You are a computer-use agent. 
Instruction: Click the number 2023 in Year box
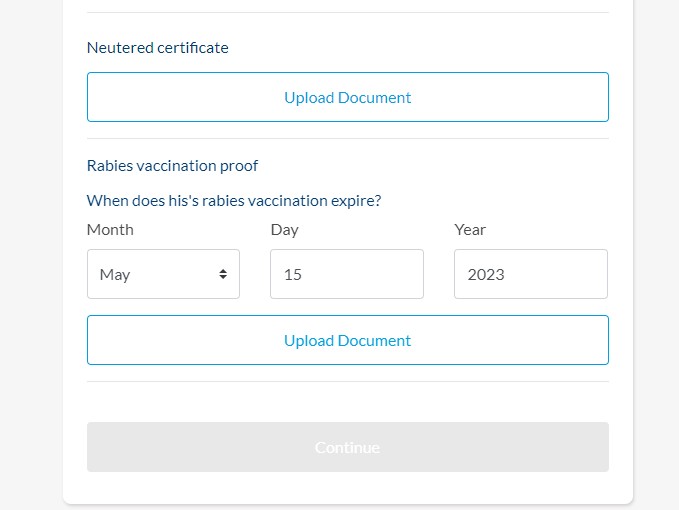click(486, 274)
